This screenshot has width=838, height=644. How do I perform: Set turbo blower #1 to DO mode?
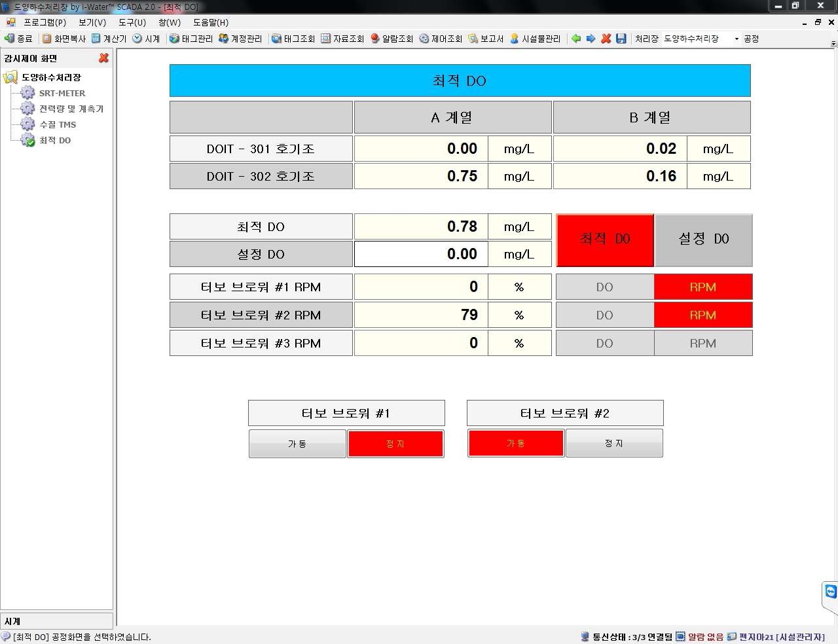(x=605, y=287)
